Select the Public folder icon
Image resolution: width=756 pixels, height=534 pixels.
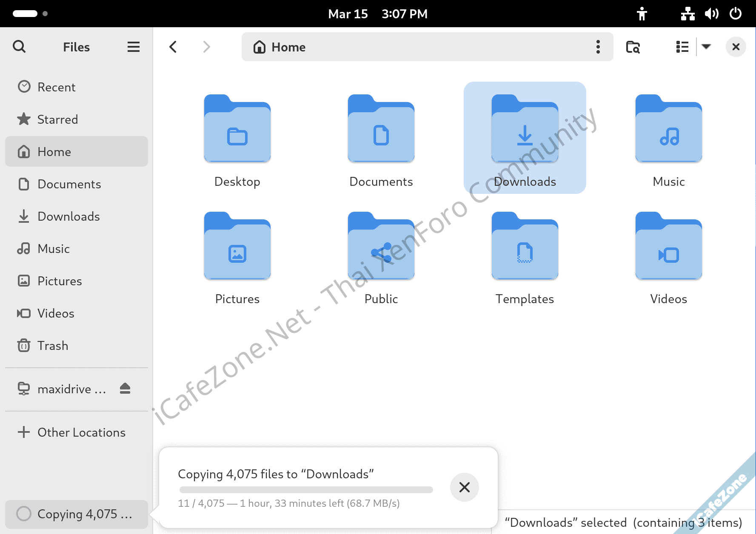click(x=381, y=247)
